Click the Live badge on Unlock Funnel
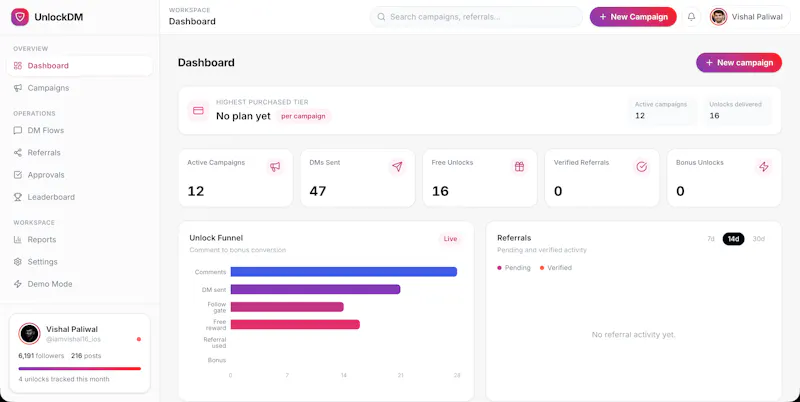 pos(450,239)
